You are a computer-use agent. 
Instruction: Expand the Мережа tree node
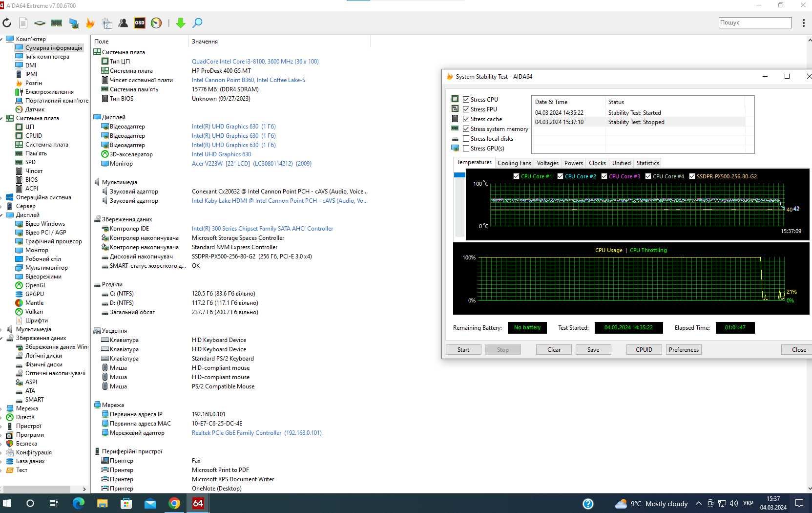pyautogui.click(x=2, y=408)
